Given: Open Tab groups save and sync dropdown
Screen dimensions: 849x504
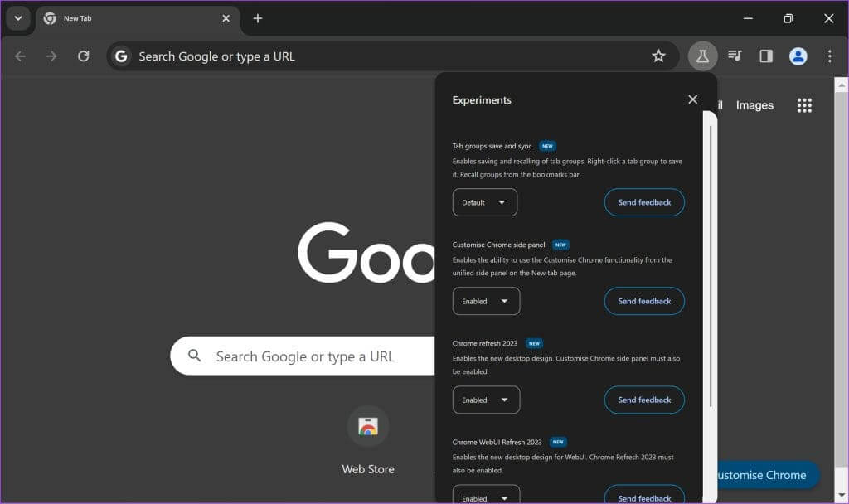Looking at the screenshot, I should pyautogui.click(x=484, y=202).
